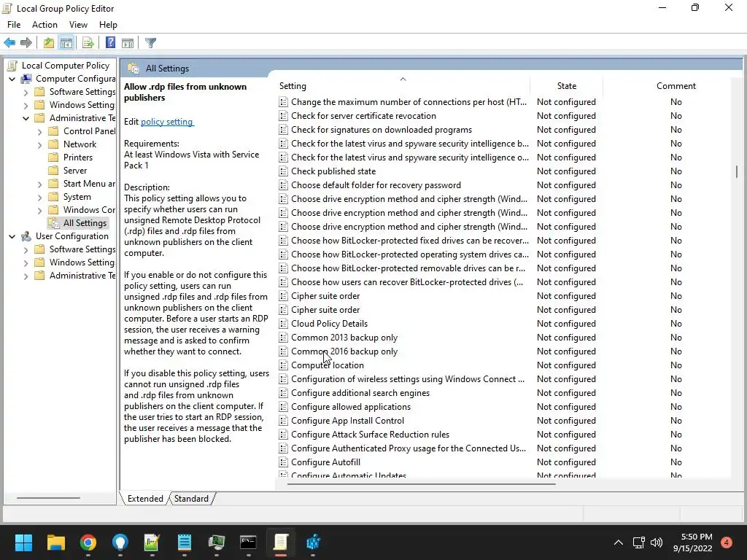Image resolution: width=747 pixels, height=560 pixels.
Task: Open the notification badge with 4
Action: coord(727,542)
